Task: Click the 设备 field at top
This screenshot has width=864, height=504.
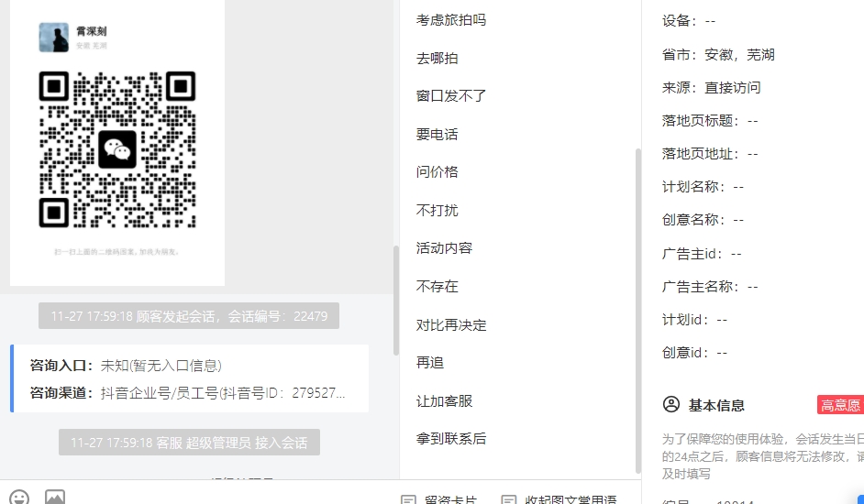Action: (688, 21)
